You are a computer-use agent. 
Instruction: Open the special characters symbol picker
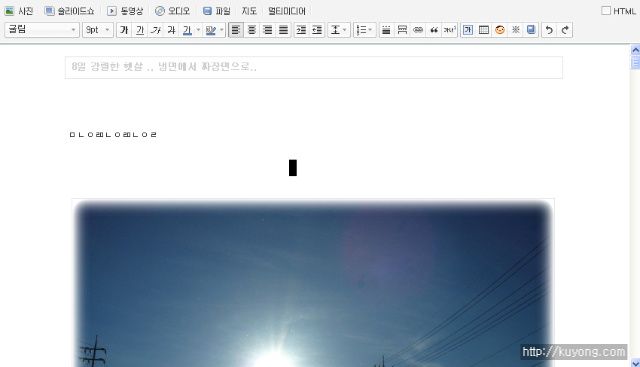(x=516, y=30)
